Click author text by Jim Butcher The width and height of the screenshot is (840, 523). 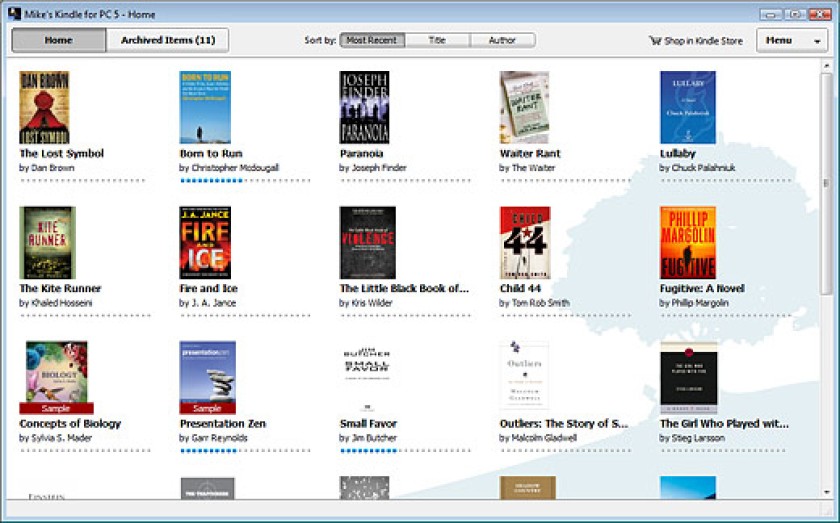(369, 438)
